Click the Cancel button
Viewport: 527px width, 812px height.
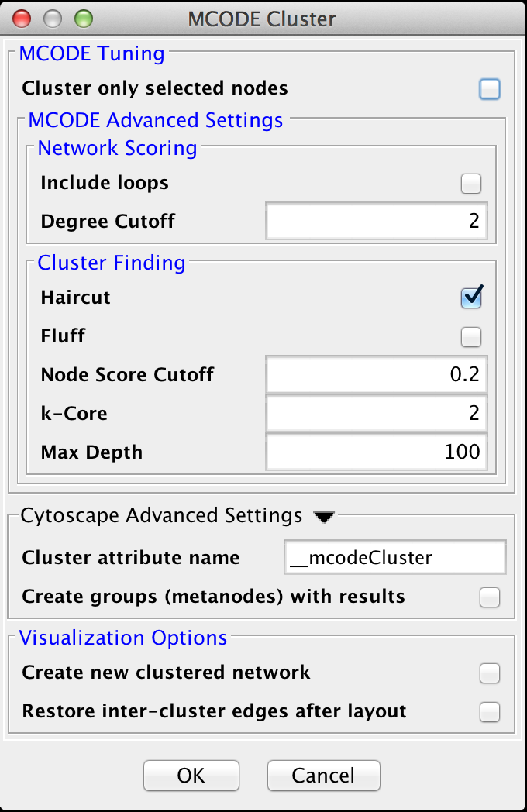(323, 776)
